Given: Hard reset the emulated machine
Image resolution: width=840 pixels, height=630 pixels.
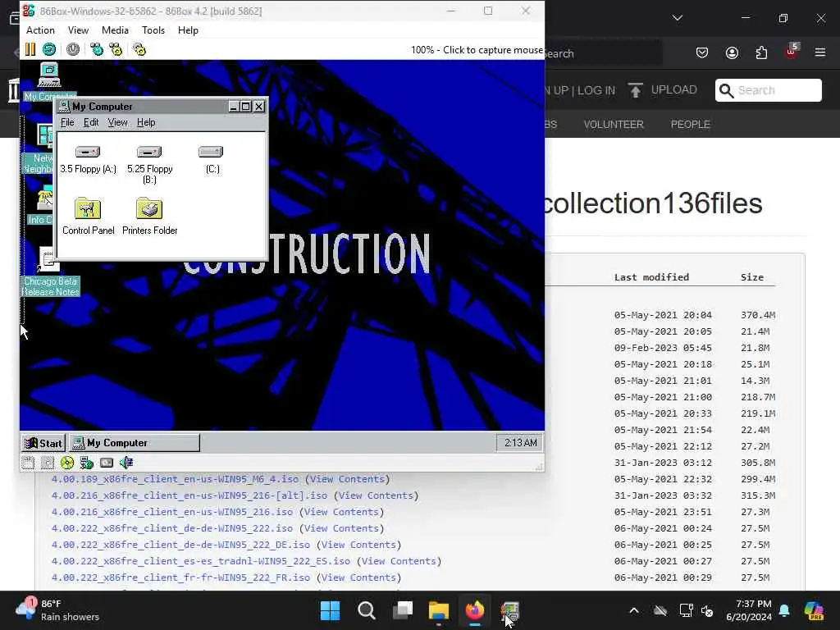Looking at the screenshot, I should click(49, 50).
